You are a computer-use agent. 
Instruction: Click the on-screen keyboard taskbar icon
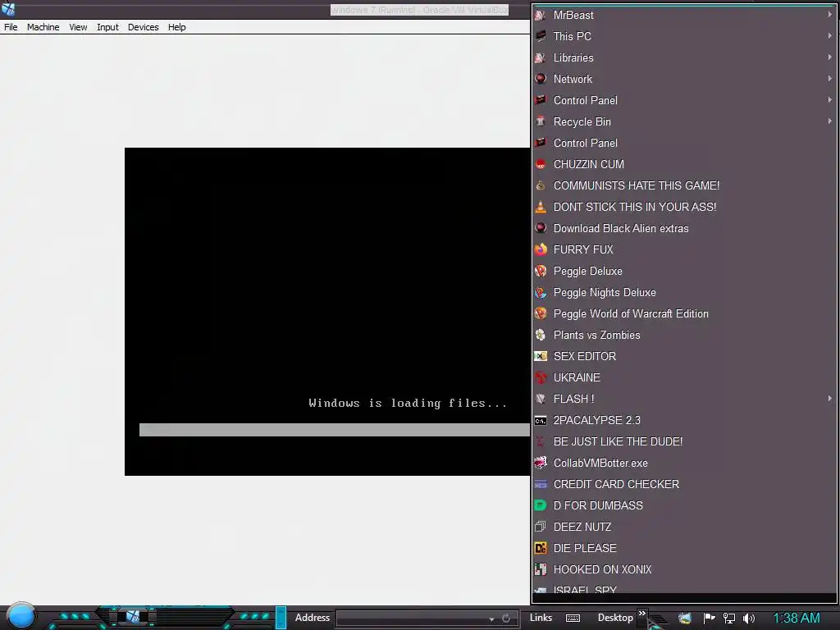click(x=573, y=619)
